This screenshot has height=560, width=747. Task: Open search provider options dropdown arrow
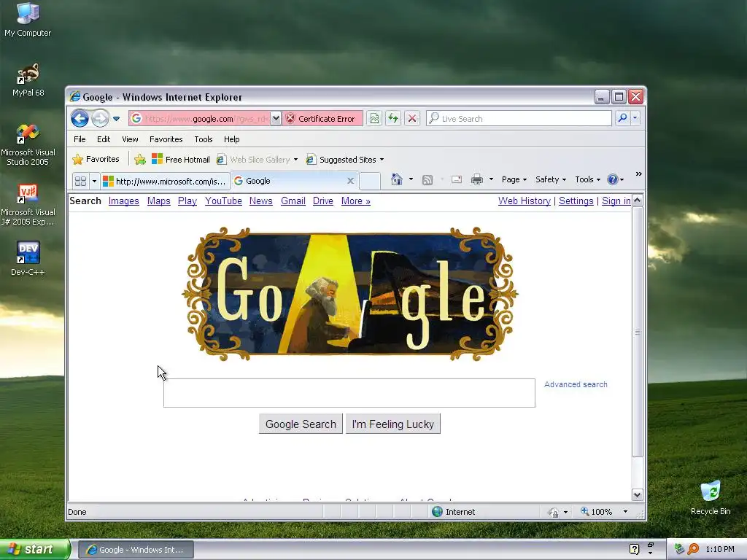[x=635, y=118]
